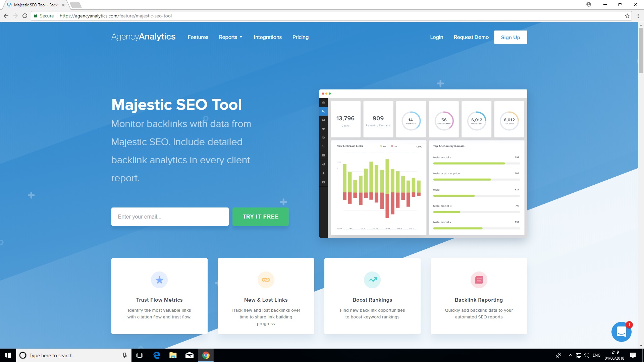Viewport: 644px width, 362px height.
Task: Click the Trust Flow Metrics icon
Action: (x=159, y=279)
